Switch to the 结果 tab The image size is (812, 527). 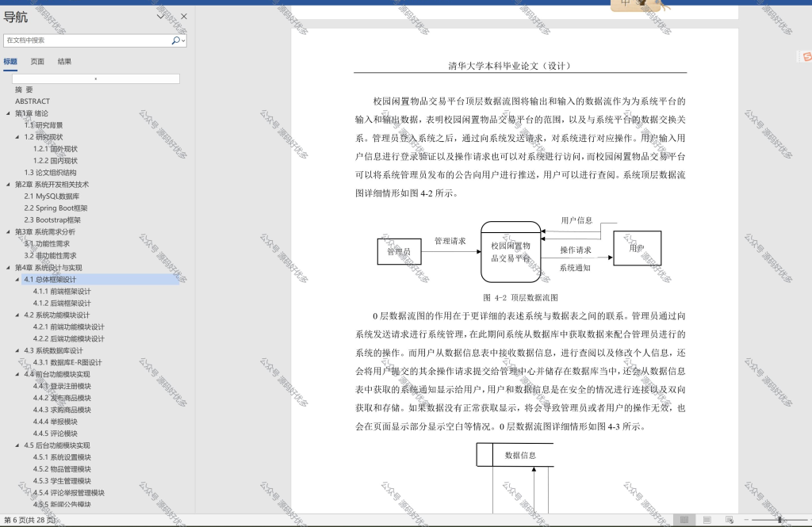[x=65, y=62]
